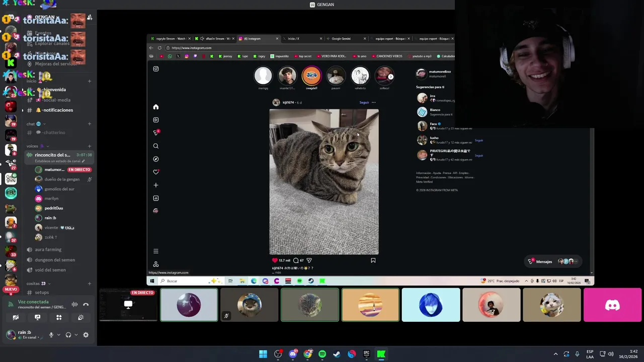Open Steam from Windows taskbar

click(337, 354)
